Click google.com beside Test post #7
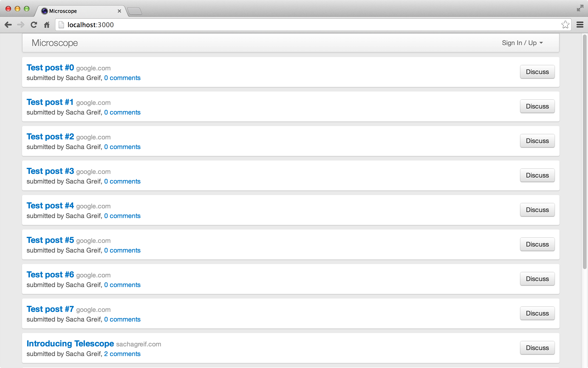 [93, 310]
